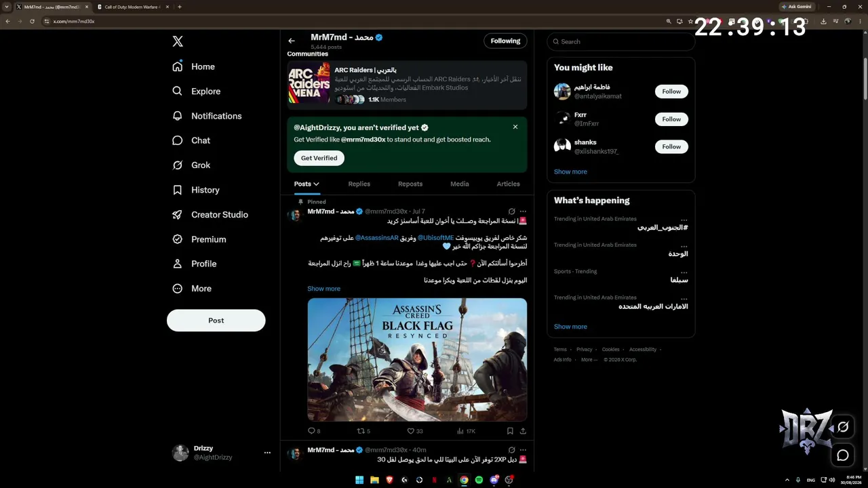Open History in the sidebar
The width and height of the screenshot is (868, 488).
[x=196, y=190]
